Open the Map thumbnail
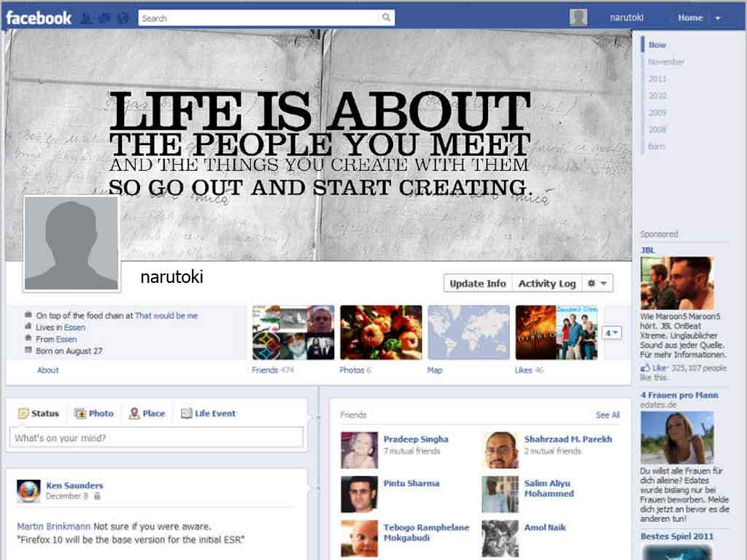The image size is (747, 560). (469, 332)
